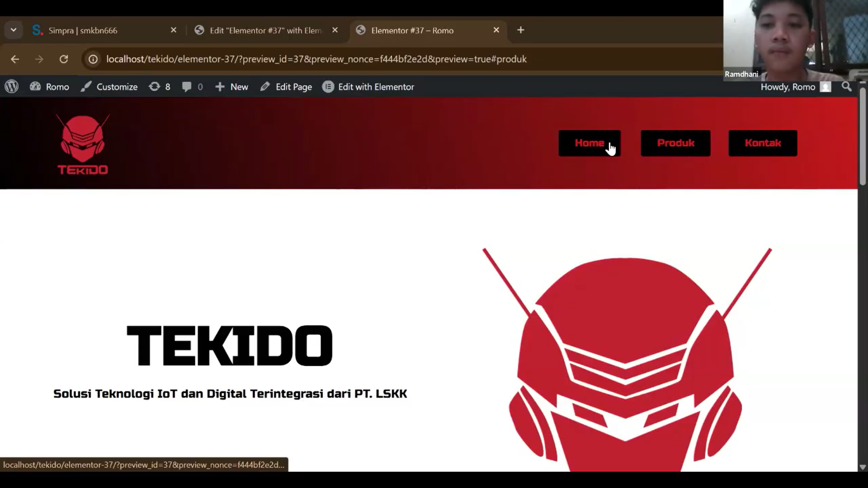Click the Home navigation button
Viewport: 868px width, 488px height.
[x=589, y=143]
